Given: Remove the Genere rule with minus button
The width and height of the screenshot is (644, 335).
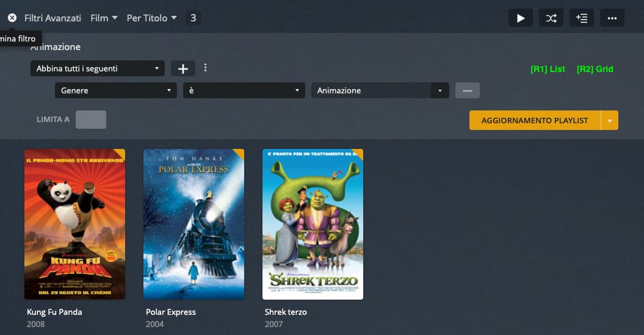Looking at the screenshot, I should tap(468, 90).
